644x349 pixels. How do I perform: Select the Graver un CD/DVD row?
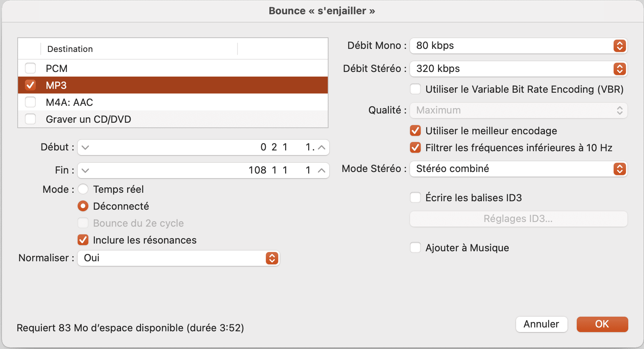pos(173,119)
